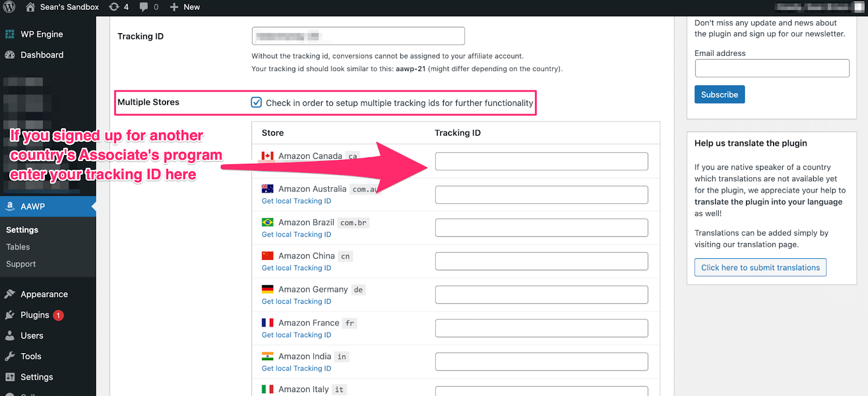This screenshot has width=868, height=396.
Task: Click the France flag icon
Action: 267,323
